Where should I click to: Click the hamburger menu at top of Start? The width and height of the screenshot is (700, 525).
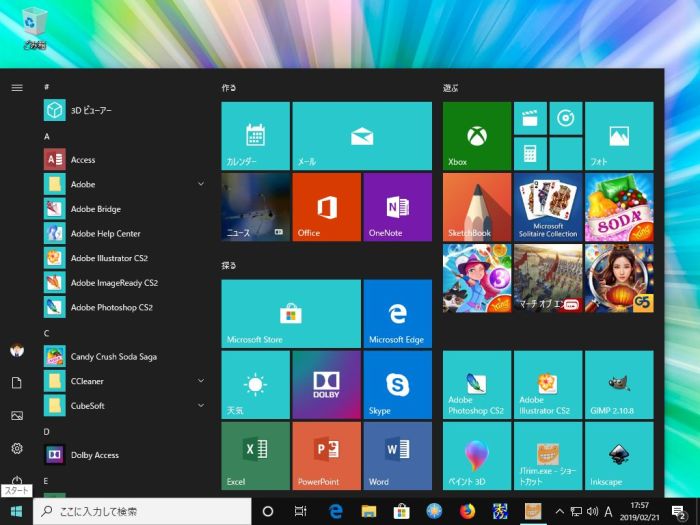[17, 88]
